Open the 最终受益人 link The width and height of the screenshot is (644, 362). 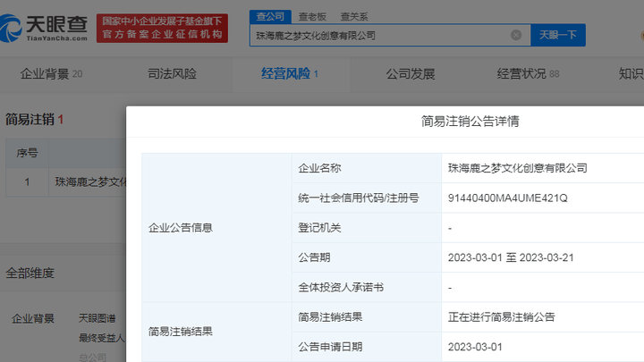click(x=101, y=338)
